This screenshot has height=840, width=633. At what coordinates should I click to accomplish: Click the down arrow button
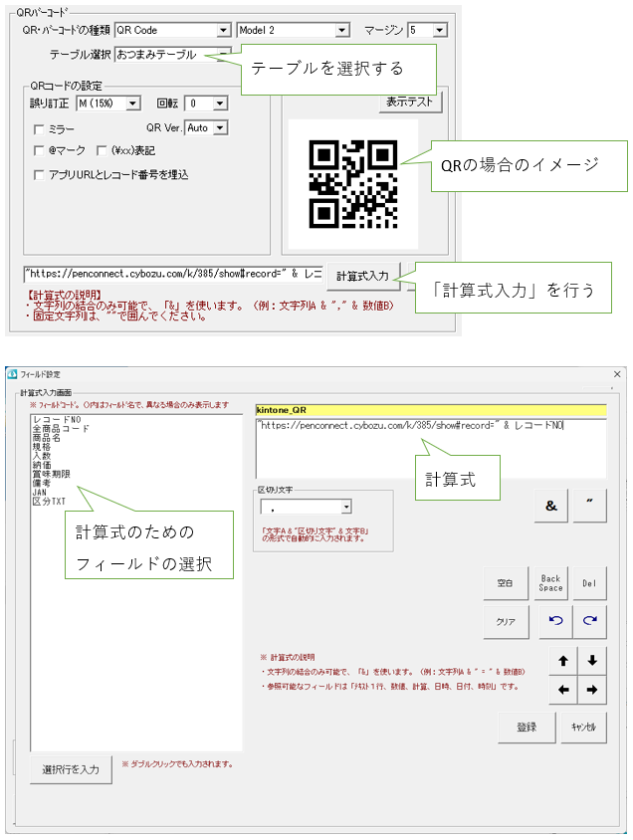pos(592,661)
